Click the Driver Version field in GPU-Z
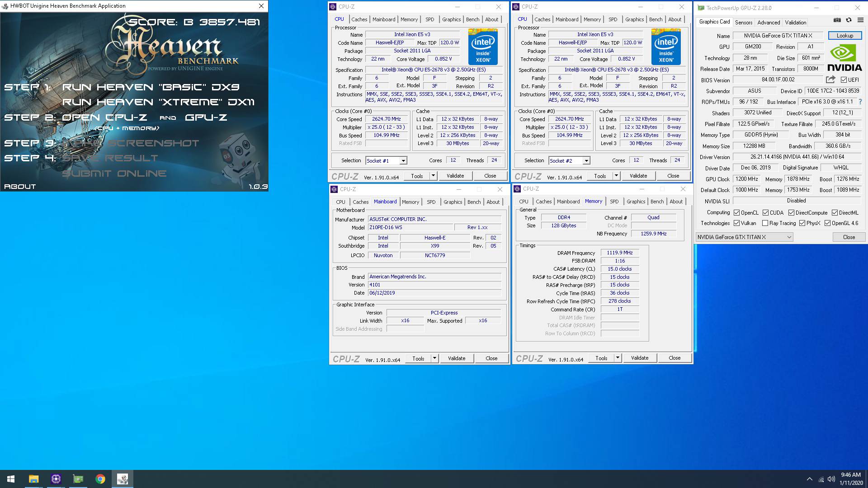Viewport: 868px width, 488px height. coord(797,157)
